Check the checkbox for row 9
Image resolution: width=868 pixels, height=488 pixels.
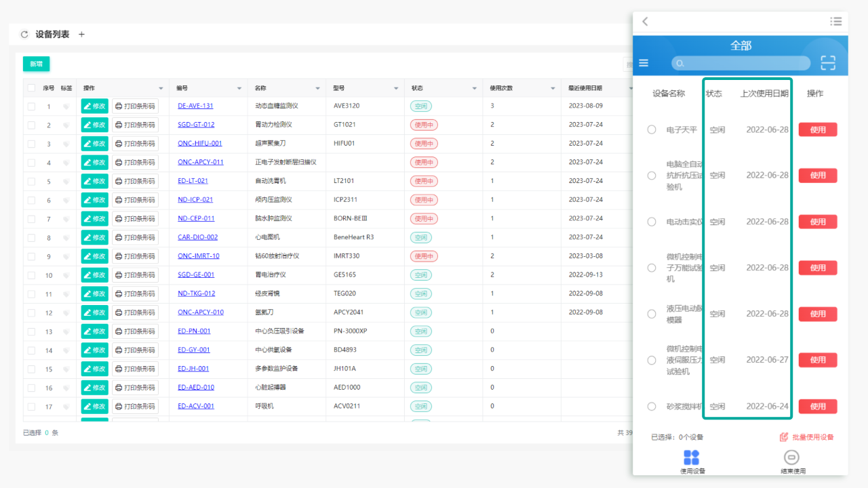(31, 257)
